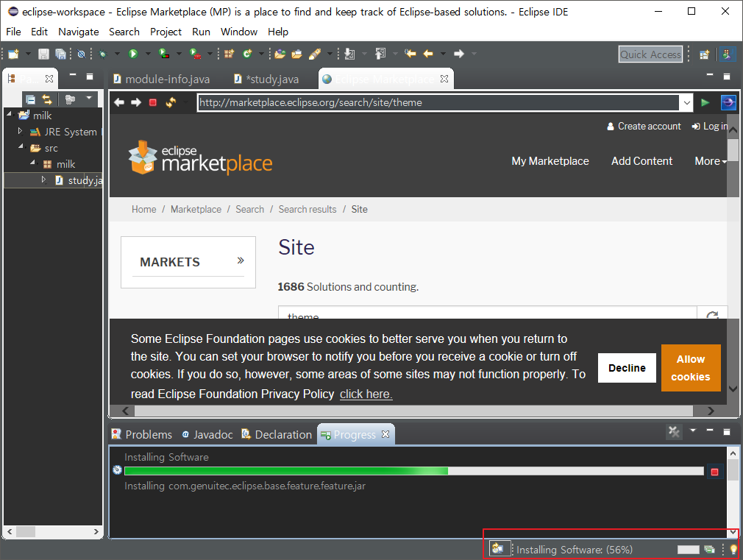Click the browser Forward arrow

pos(136,102)
